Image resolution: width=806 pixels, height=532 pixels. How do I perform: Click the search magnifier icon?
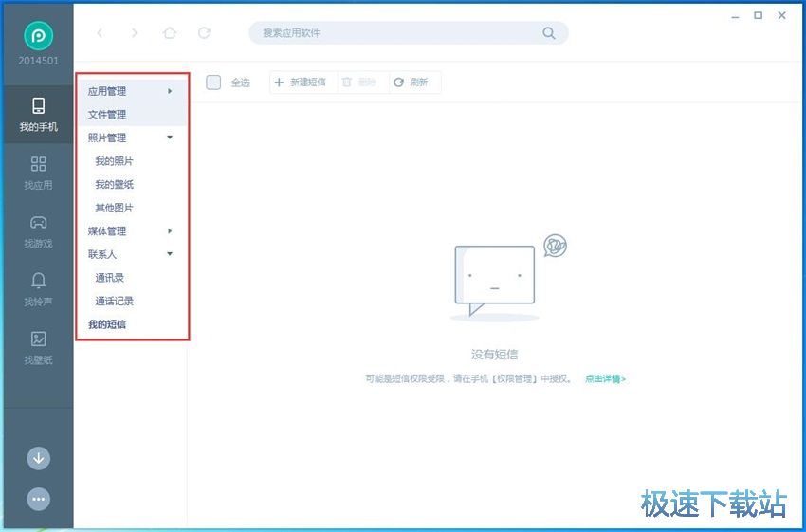(x=549, y=33)
